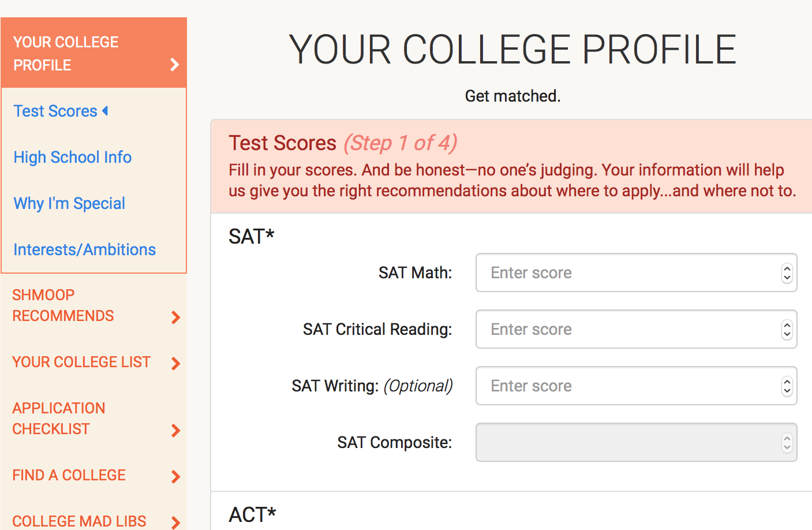Expand Your College List chevron
The width and height of the screenshot is (812, 530).
pos(176,363)
